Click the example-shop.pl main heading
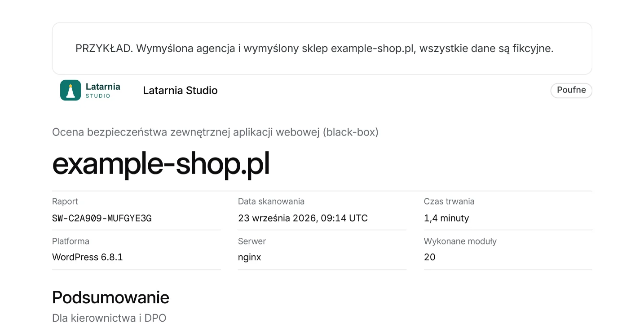Viewport: 644px width, 332px height. point(161,164)
